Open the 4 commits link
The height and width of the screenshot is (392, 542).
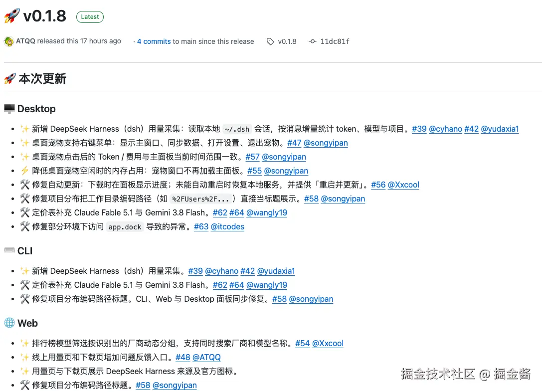coord(154,41)
